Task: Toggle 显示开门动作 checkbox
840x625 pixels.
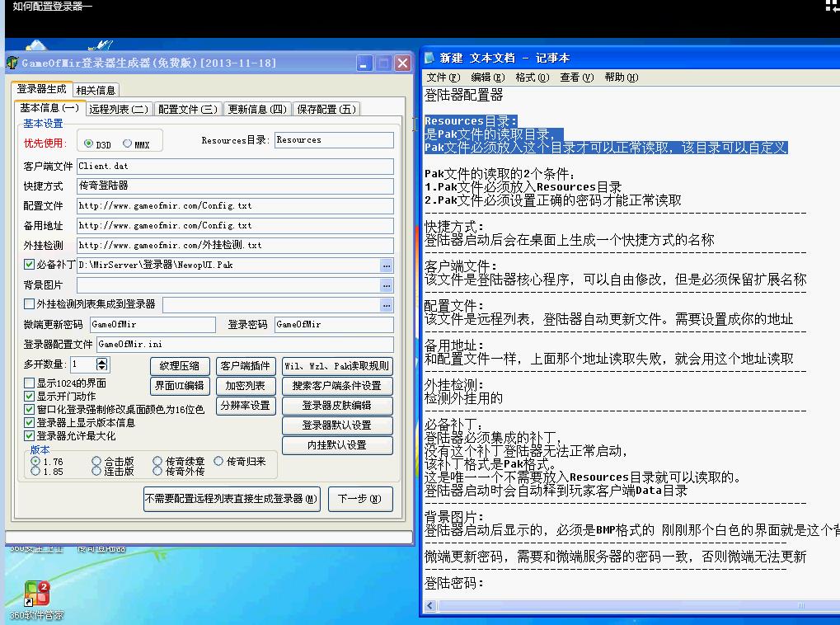Action: (x=30, y=396)
